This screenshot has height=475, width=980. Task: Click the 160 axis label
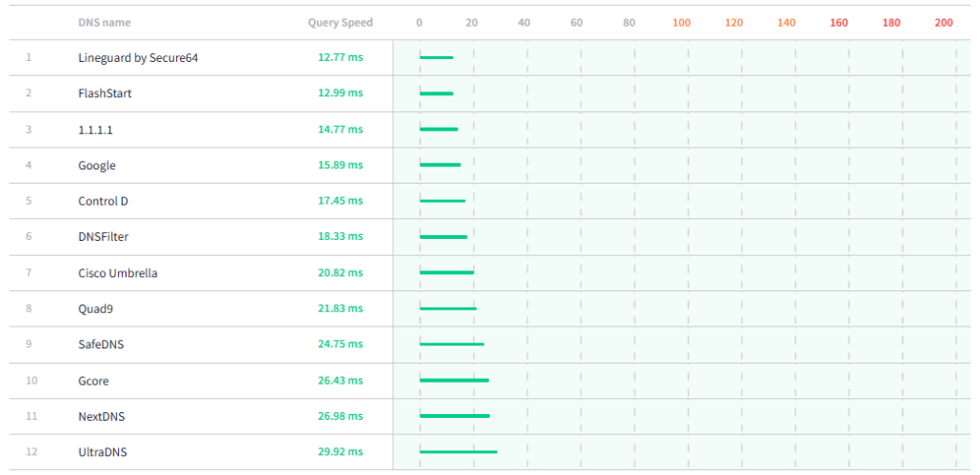pyautogui.click(x=839, y=23)
